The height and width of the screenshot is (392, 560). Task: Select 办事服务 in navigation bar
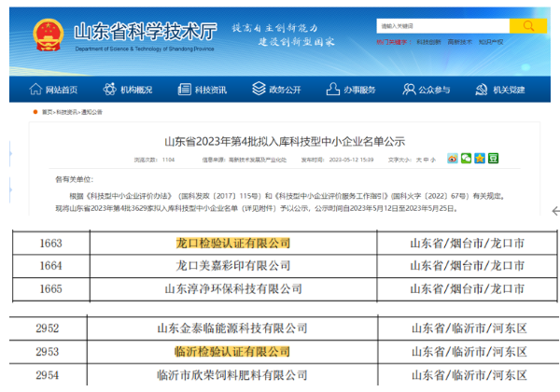[x=359, y=90]
